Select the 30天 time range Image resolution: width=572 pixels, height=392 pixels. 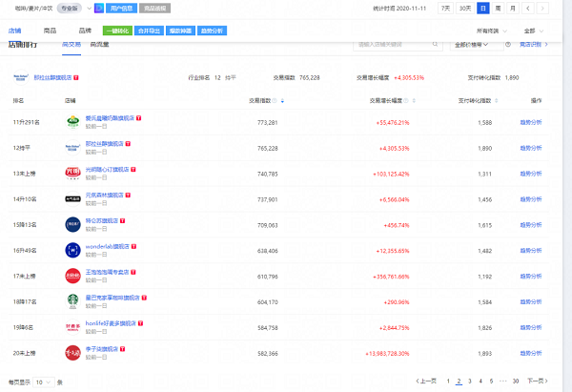(465, 8)
